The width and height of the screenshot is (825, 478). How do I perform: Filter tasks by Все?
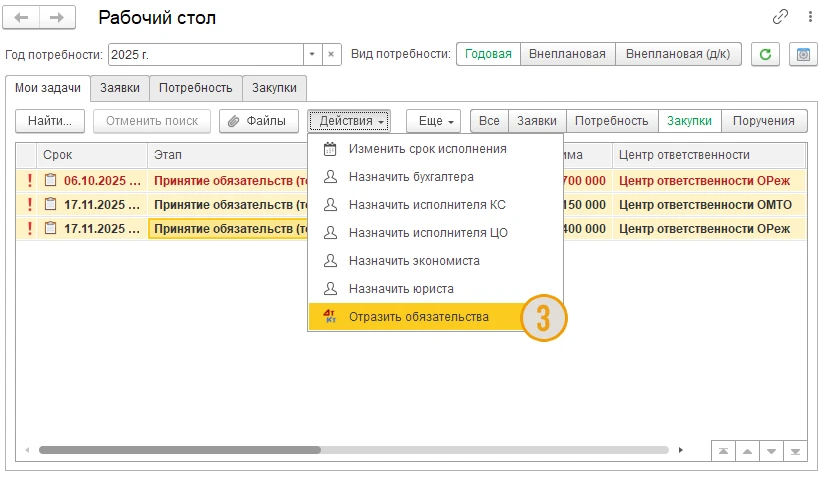click(489, 121)
